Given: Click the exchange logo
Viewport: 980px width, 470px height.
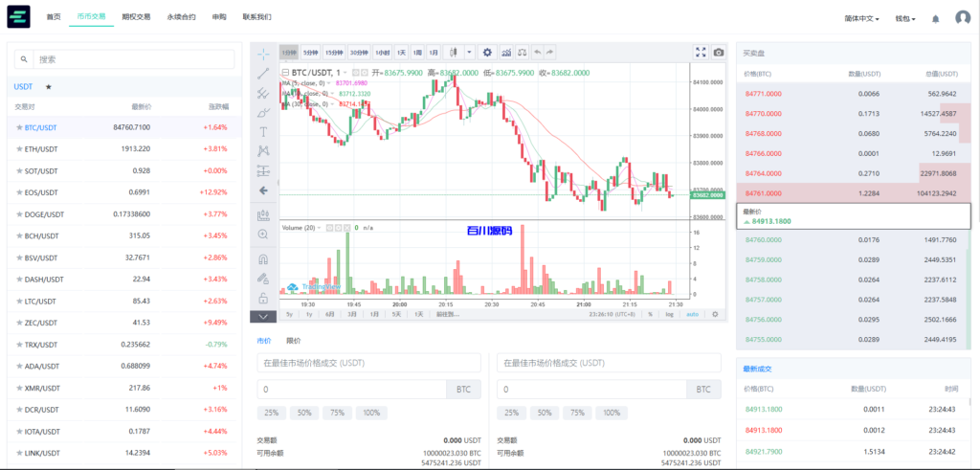Looking at the screenshot, I should 18,17.
